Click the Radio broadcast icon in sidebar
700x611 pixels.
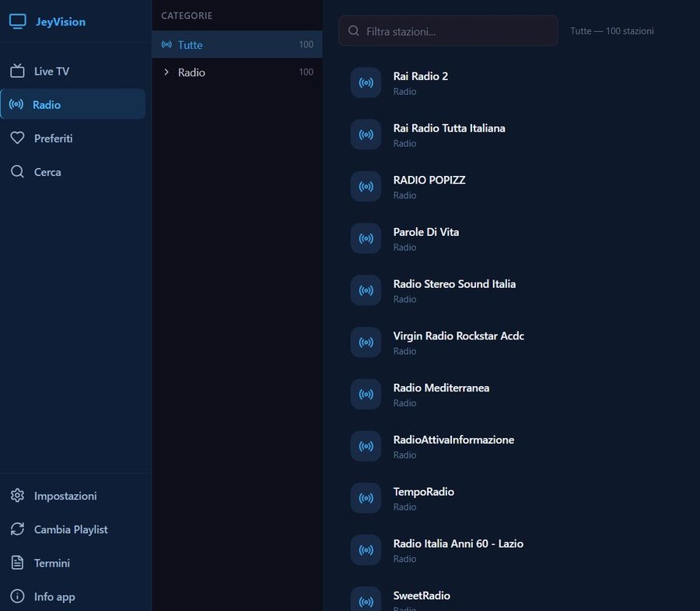[16, 104]
